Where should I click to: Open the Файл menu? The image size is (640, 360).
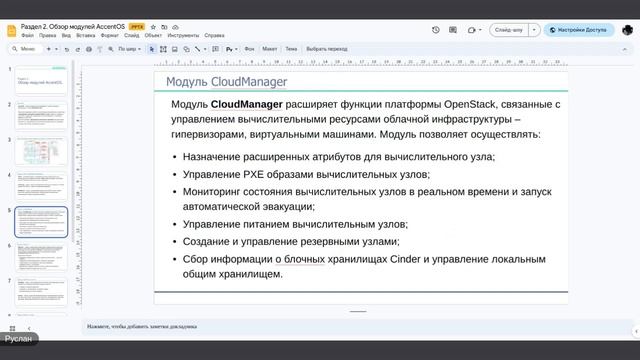click(27, 36)
